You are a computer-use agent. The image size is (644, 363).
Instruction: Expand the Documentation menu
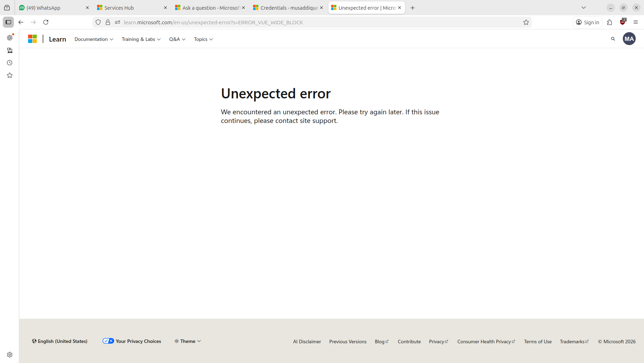pyautogui.click(x=94, y=39)
